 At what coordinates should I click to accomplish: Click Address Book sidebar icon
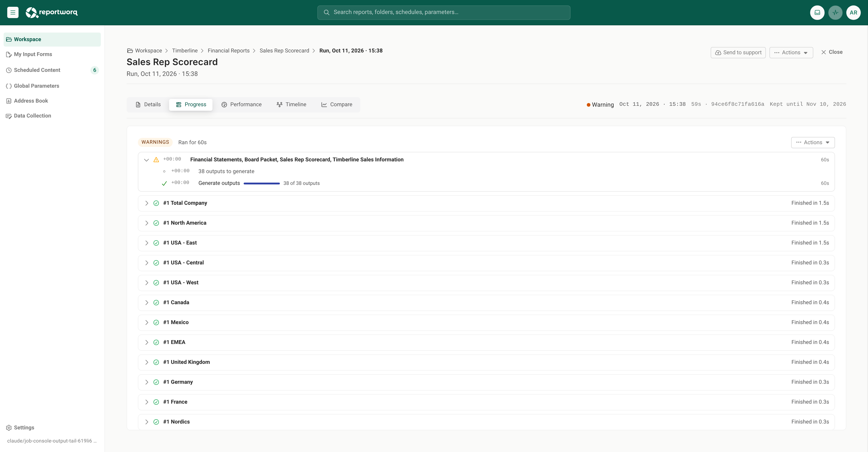[x=9, y=101]
